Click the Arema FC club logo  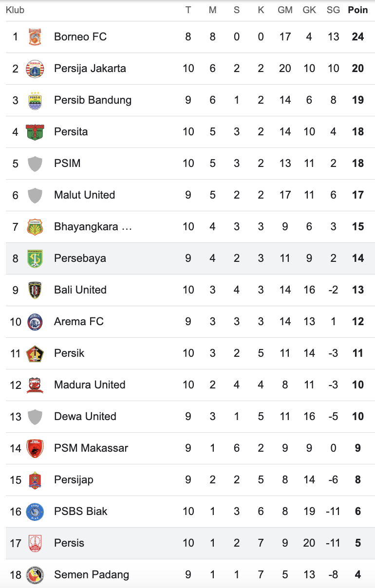pos(35,322)
